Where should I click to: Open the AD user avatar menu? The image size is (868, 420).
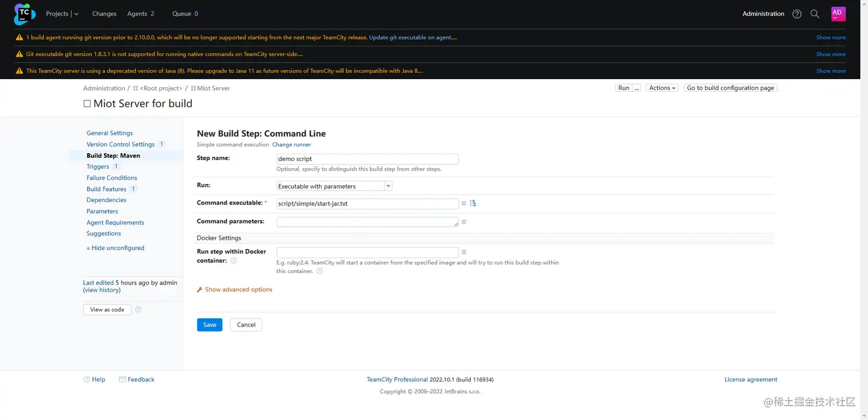[x=838, y=14]
